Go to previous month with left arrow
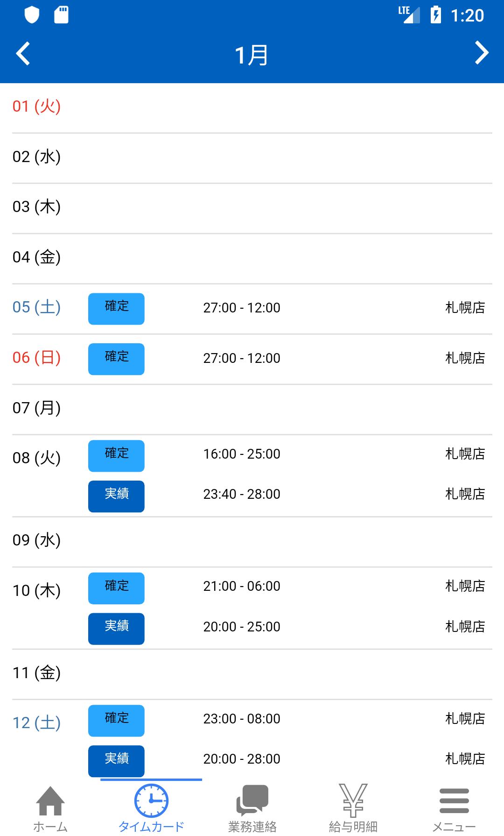The image size is (504, 836). pos(23,53)
